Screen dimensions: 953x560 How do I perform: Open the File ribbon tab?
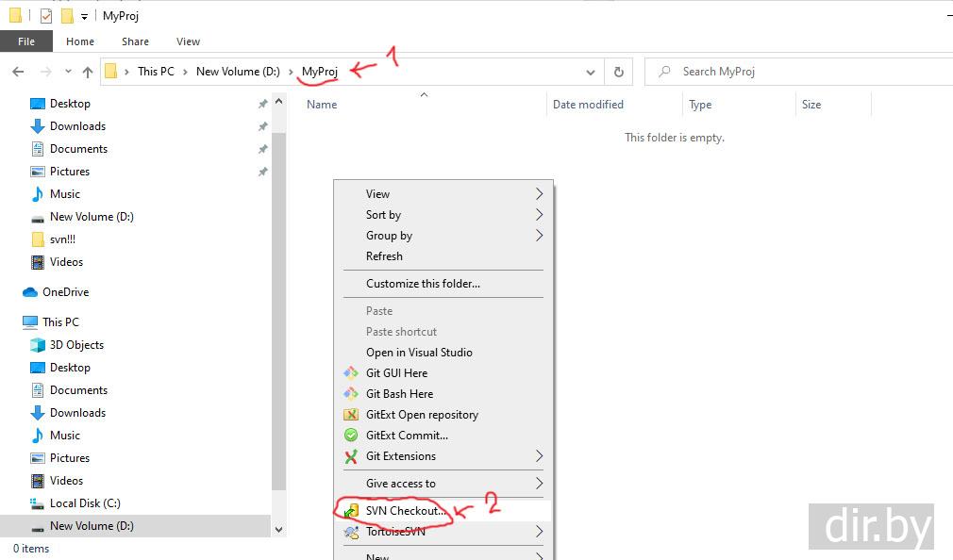[26, 41]
